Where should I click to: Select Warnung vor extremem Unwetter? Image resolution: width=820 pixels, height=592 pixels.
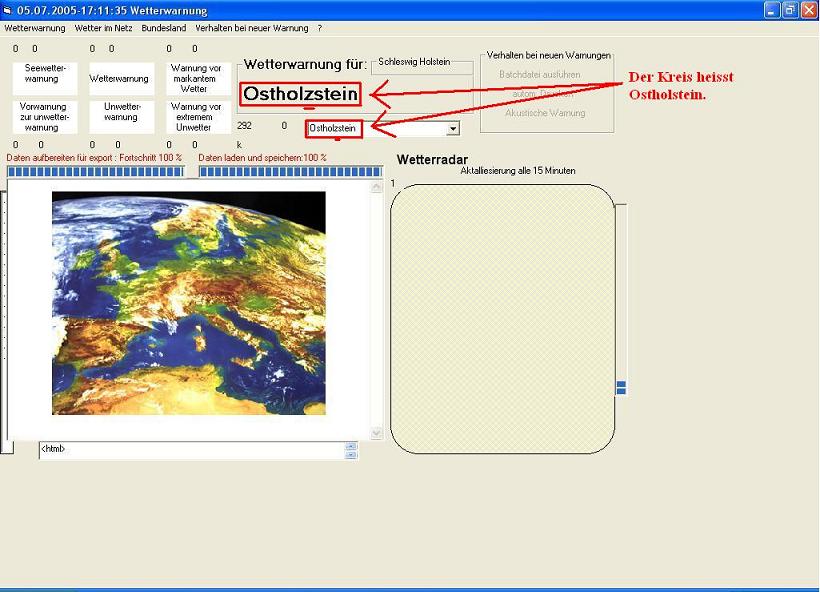pos(195,117)
